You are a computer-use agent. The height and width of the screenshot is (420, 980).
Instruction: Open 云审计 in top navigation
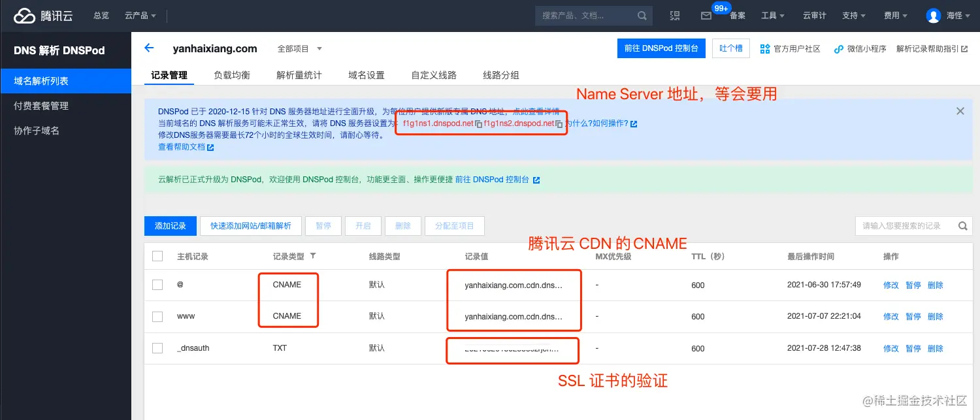pyautogui.click(x=815, y=16)
